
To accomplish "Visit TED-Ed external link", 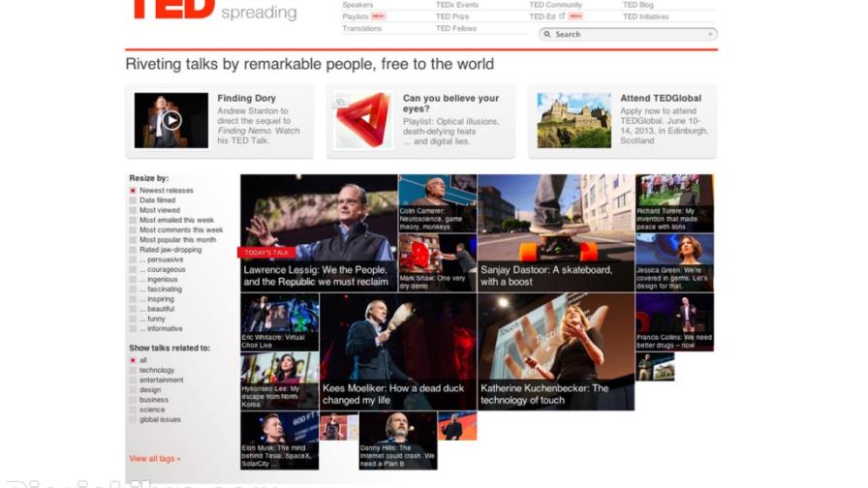I will pos(542,16).
